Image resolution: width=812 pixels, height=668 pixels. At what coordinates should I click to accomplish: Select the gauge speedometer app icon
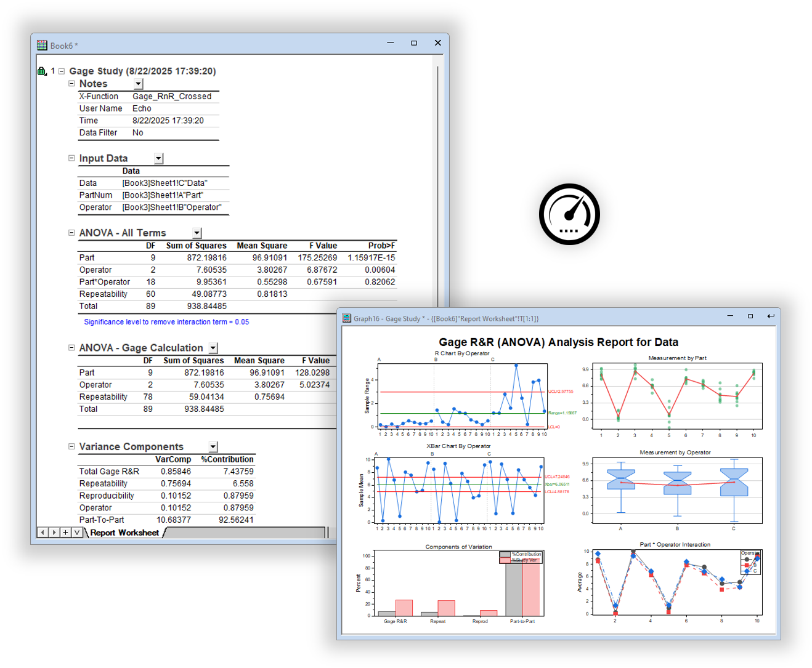[x=569, y=214]
